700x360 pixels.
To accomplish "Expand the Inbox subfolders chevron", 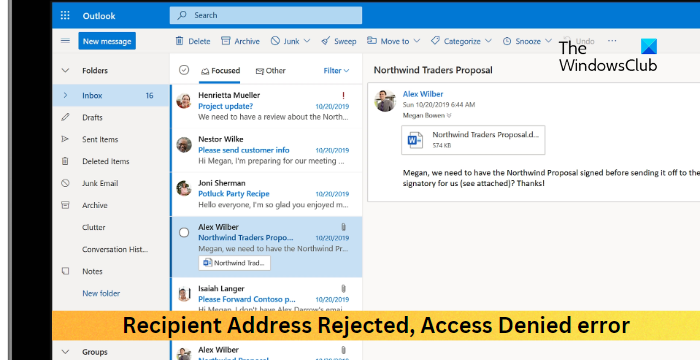I will [65, 95].
